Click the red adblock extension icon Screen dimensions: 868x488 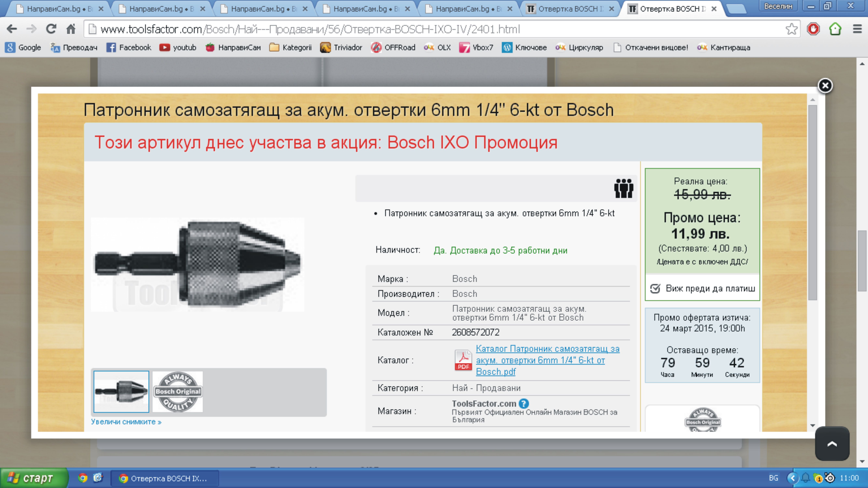point(813,29)
